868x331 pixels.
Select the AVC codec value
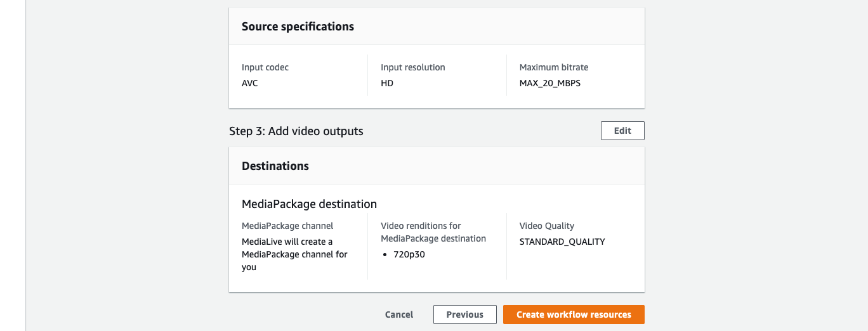(250, 83)
